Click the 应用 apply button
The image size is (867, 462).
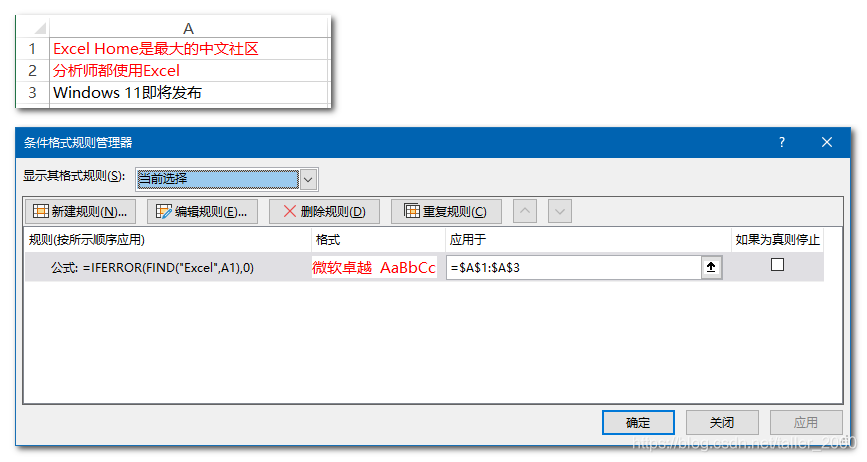coord(806,423)
